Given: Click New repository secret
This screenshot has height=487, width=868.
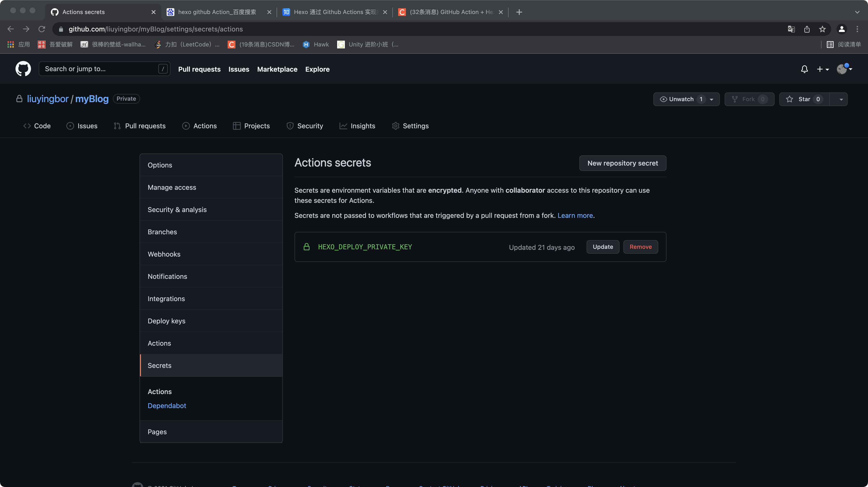Looking at the screenshot, I should pyautogui.click(x=622, y=163).
